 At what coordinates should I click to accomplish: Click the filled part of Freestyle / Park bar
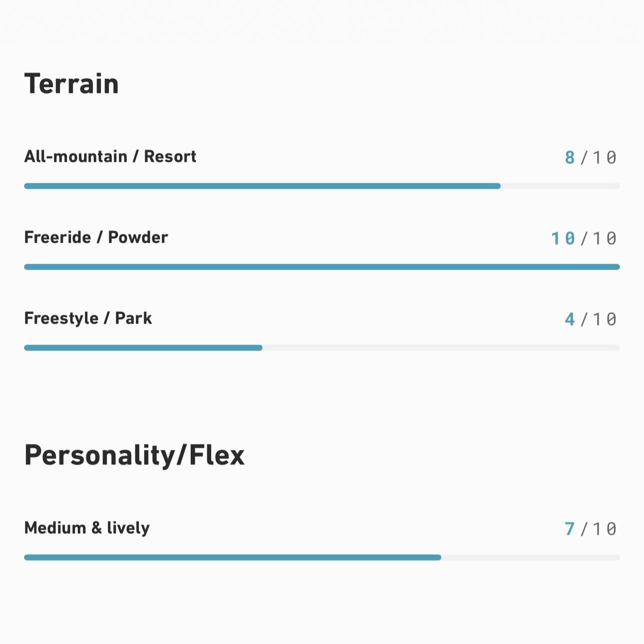point(143,348)
